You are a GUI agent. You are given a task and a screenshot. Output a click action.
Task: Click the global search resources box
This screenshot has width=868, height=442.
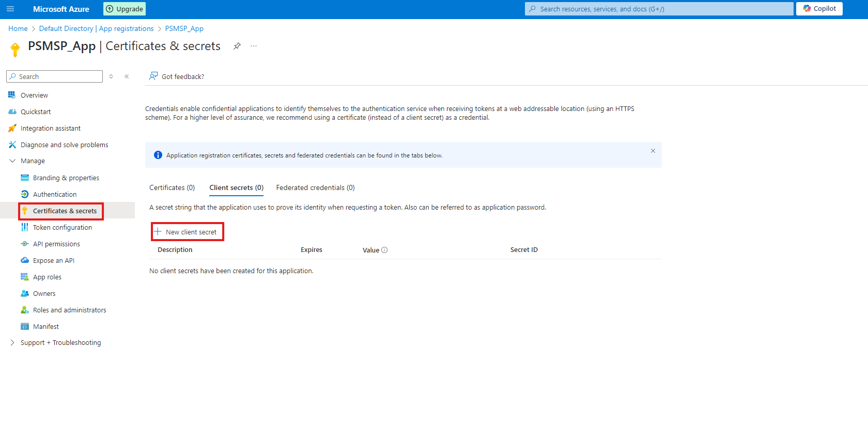point(659,9)
